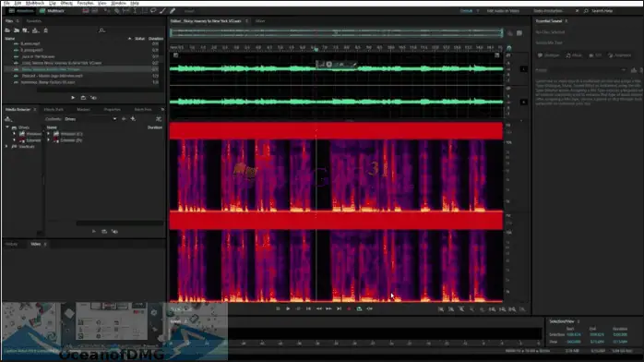Select Podcast Master file in Files list
This screenshot has width=644, height=362.
click(53, 76)
